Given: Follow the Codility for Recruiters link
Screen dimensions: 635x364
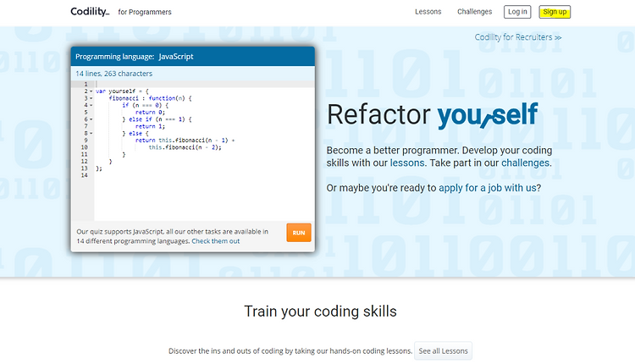Looking at the screenshot, I should point(518,37).
